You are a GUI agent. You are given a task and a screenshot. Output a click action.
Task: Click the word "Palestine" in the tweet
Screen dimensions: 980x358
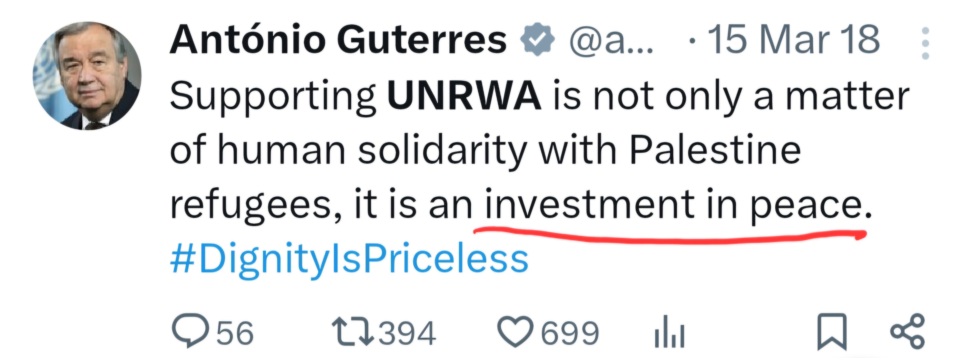pos(715,150)
